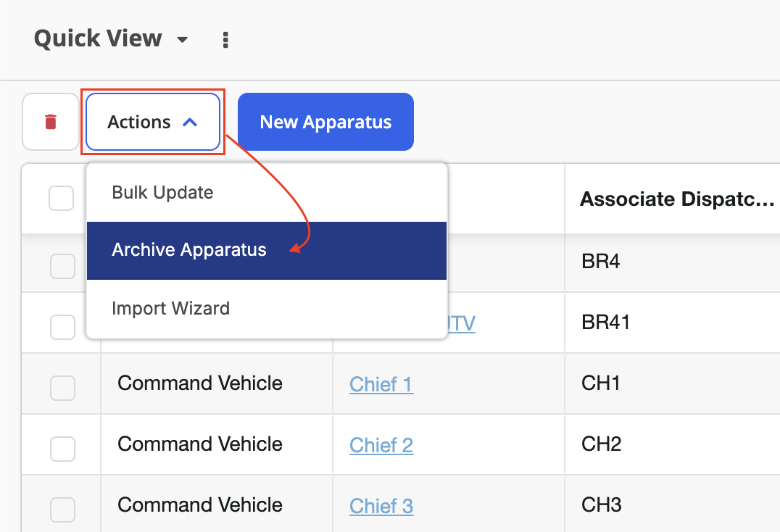Select the checkbox for the Chief 3 row

tap(62, 510)
